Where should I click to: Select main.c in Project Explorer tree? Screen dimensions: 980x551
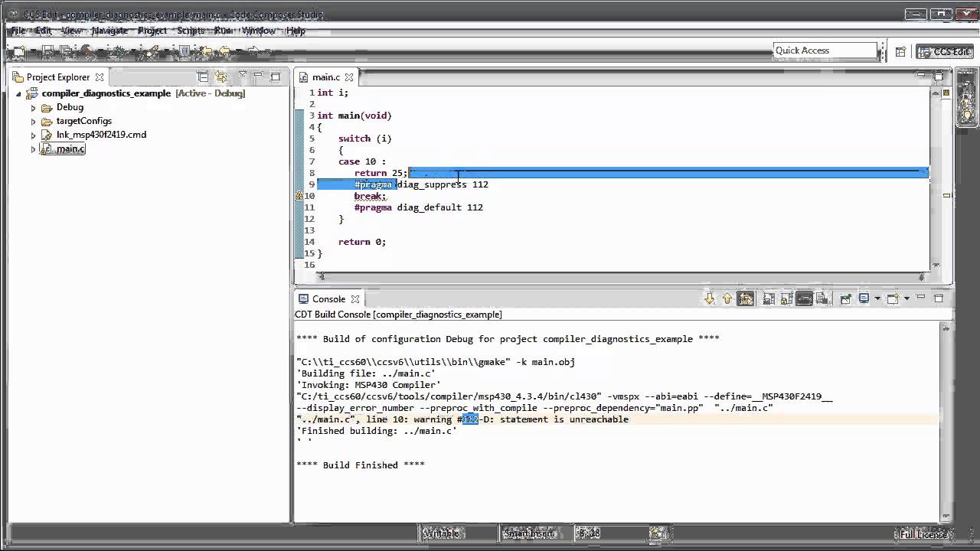(x=70, y=149)
